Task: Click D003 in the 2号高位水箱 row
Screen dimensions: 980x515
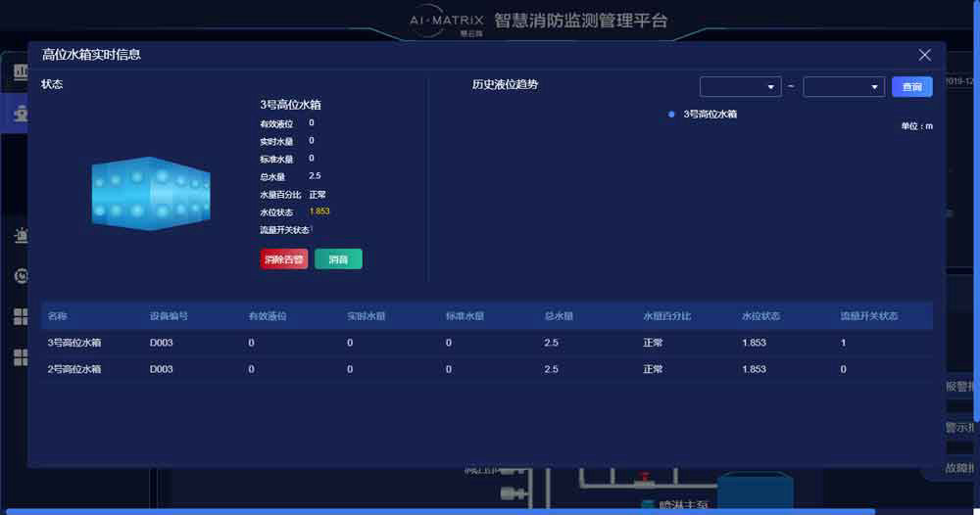Action: click(162, 369)
